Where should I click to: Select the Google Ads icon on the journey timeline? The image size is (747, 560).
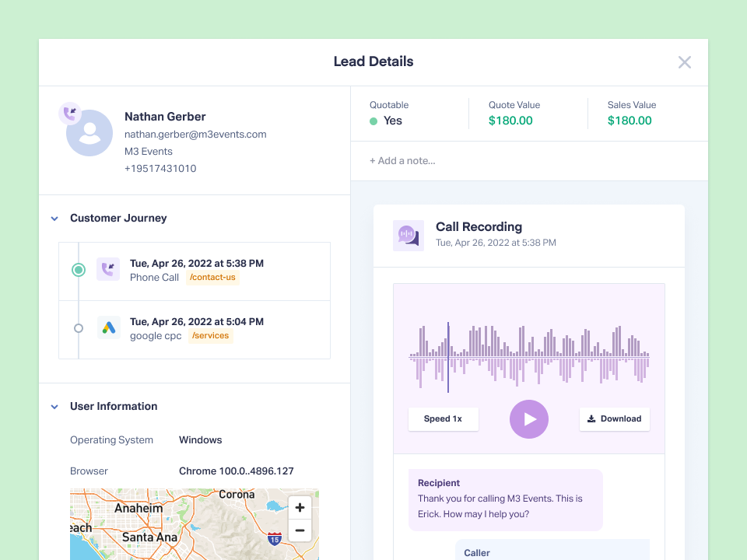tap(108, 328)
